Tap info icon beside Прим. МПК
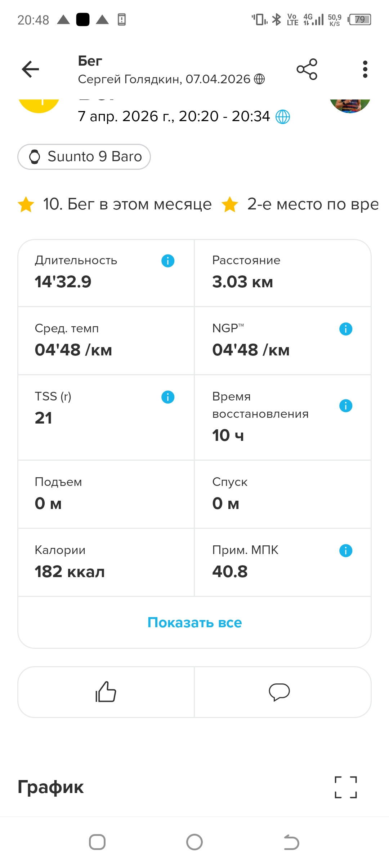This screenshot has height=868, width=389. (x=346, y=550)
